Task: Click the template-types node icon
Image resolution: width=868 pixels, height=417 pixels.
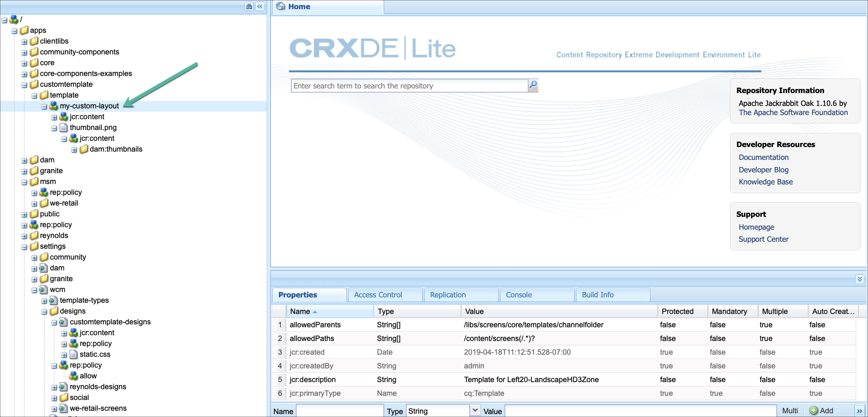Action: pos(54,300)
